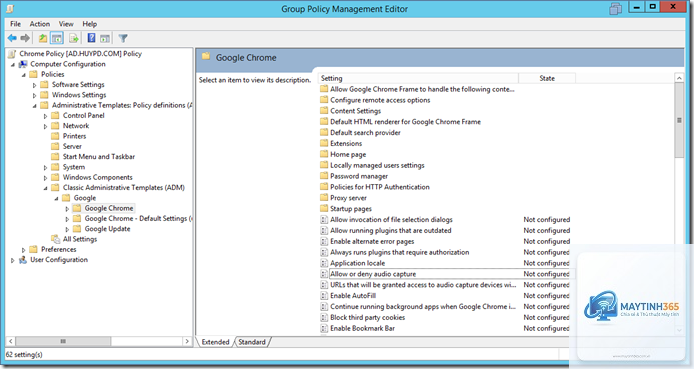Image resolution: width=694 pixels, height=369 pixels.
Task: Open the Action menu
Action: 40,24
